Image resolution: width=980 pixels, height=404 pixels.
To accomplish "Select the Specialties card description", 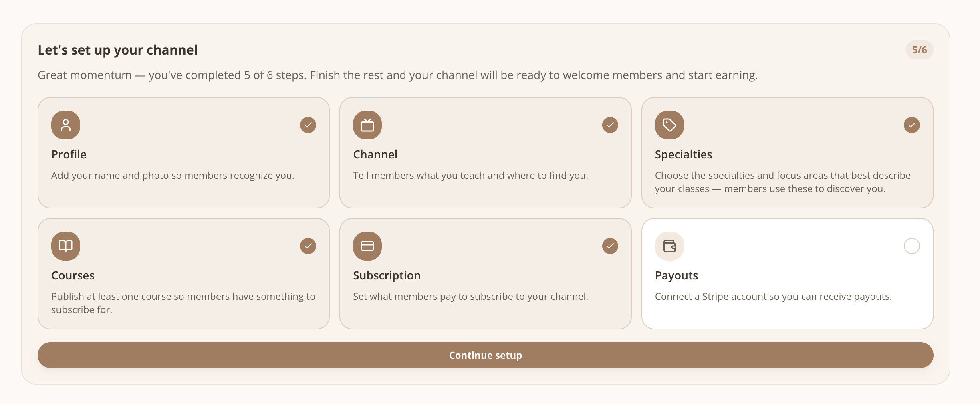I will pyautogui.click(x=782, y=182).
